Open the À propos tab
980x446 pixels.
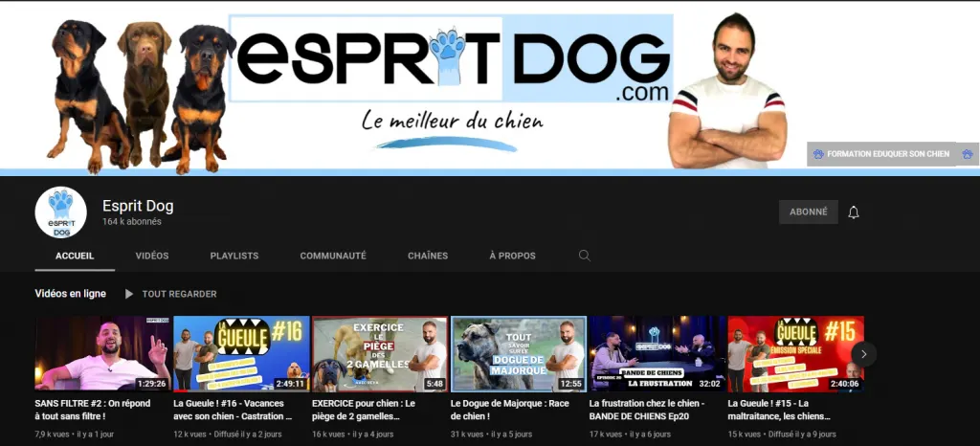click(513, 256)
